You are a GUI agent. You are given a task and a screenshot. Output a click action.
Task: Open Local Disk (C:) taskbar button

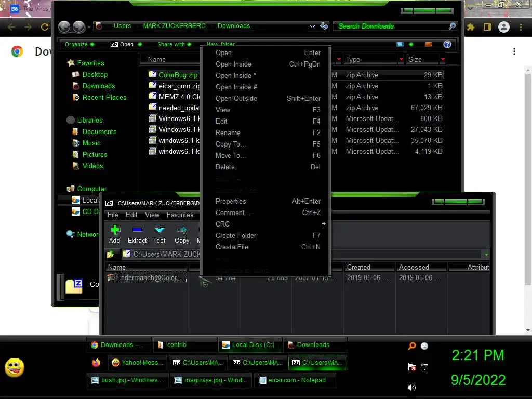(250, 345)
